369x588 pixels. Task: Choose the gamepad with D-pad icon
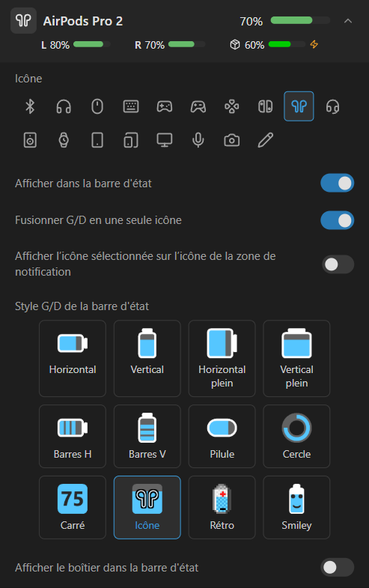click(x=165, y=106)
